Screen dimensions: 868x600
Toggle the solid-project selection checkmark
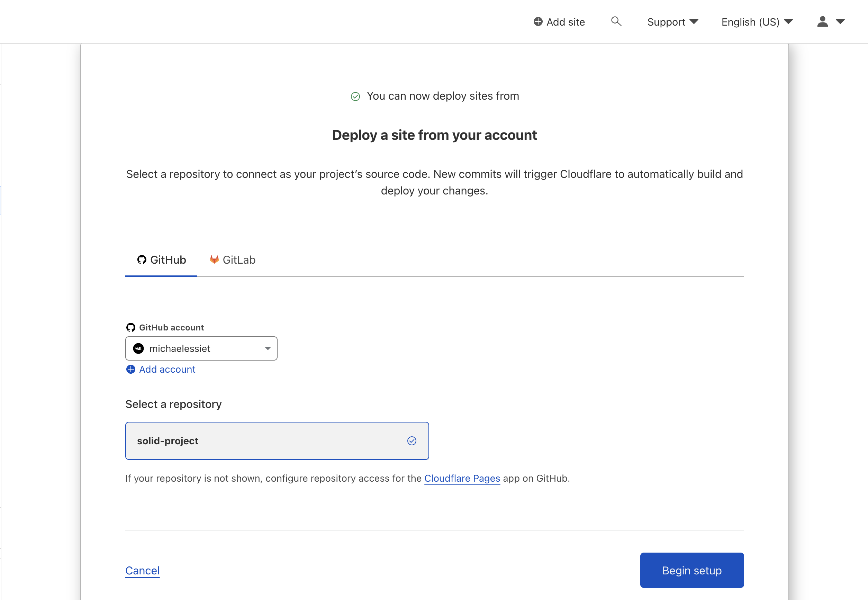click(412, 441)
